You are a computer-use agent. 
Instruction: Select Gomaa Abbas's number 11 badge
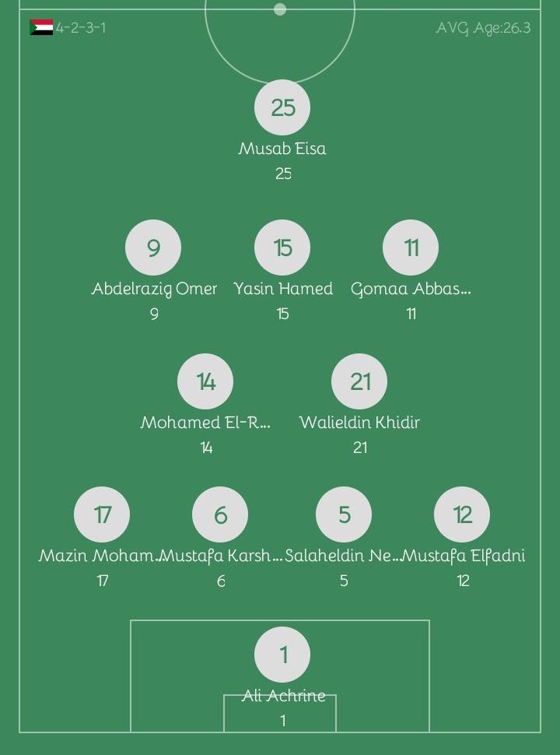410,248
